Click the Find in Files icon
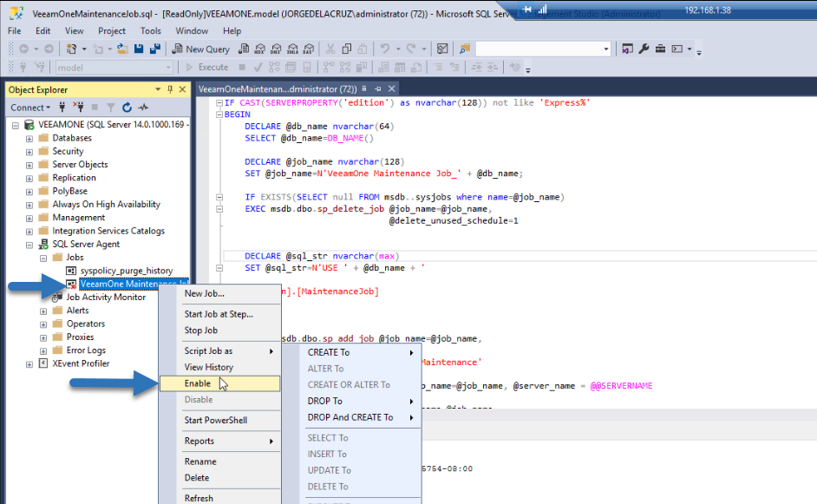This screenshot has height=504, width=817. pos(465,49)
